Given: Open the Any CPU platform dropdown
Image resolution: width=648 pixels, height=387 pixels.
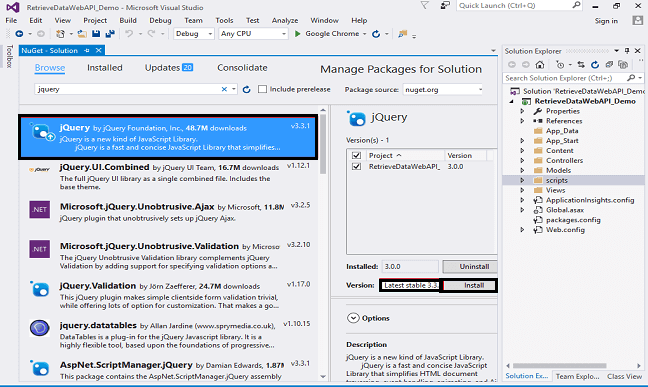Looking at the screenshot, I should [x=253, y=34].
